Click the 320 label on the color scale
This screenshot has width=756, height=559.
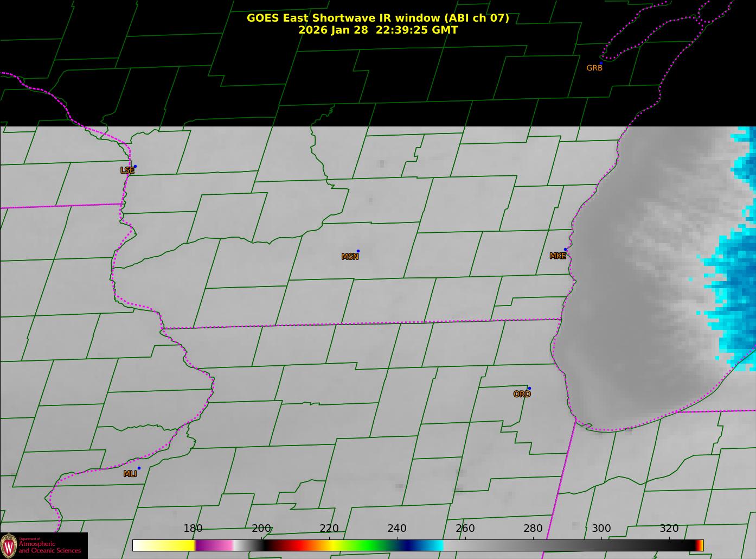coord(669,529)
